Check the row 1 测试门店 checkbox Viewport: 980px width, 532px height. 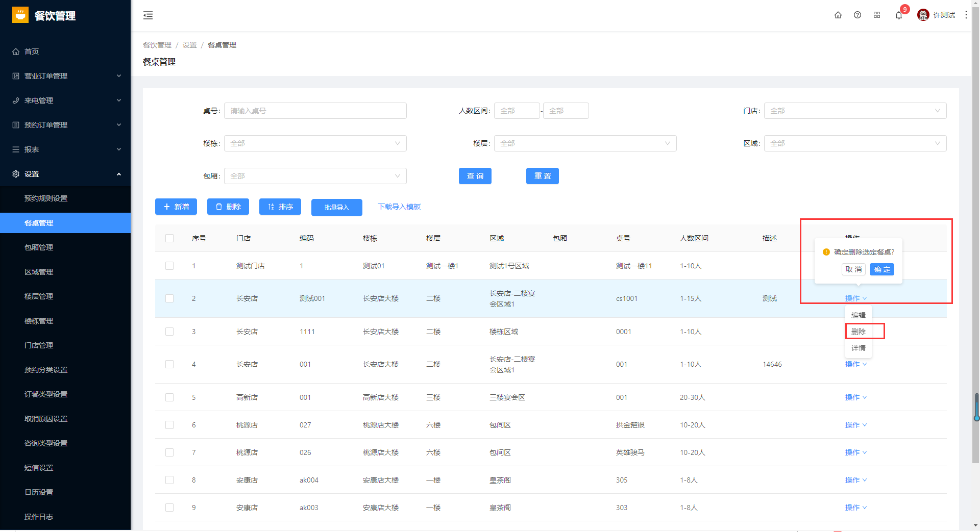coord(169,266)
